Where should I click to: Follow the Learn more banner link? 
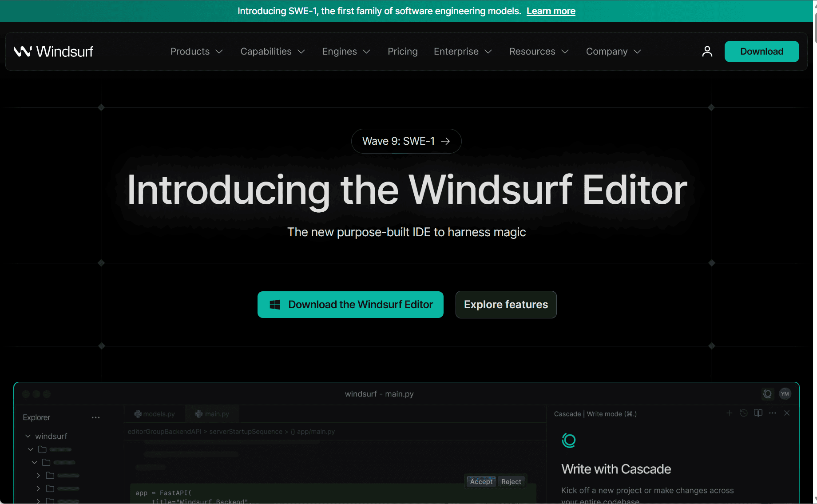click(551, 11)
